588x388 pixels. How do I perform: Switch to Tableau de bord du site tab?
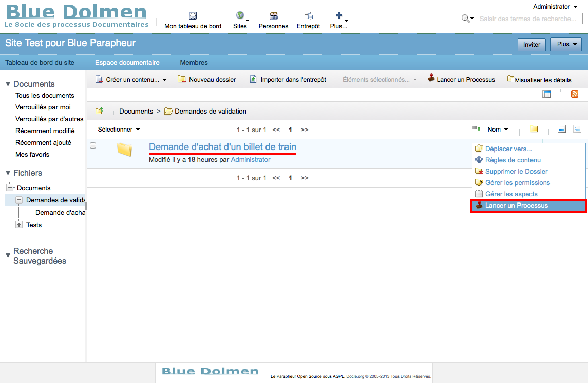(40, 63)
